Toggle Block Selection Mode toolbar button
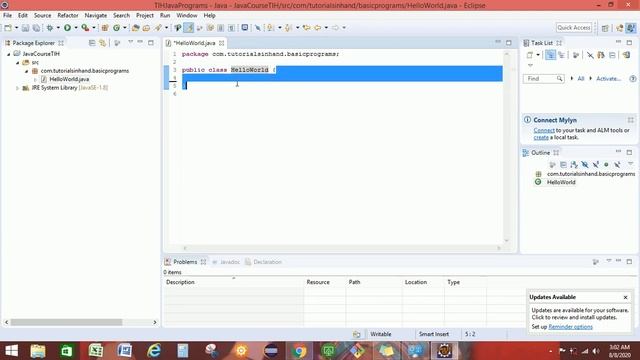This screenshot has width=640, height=360. coord(221,28)
